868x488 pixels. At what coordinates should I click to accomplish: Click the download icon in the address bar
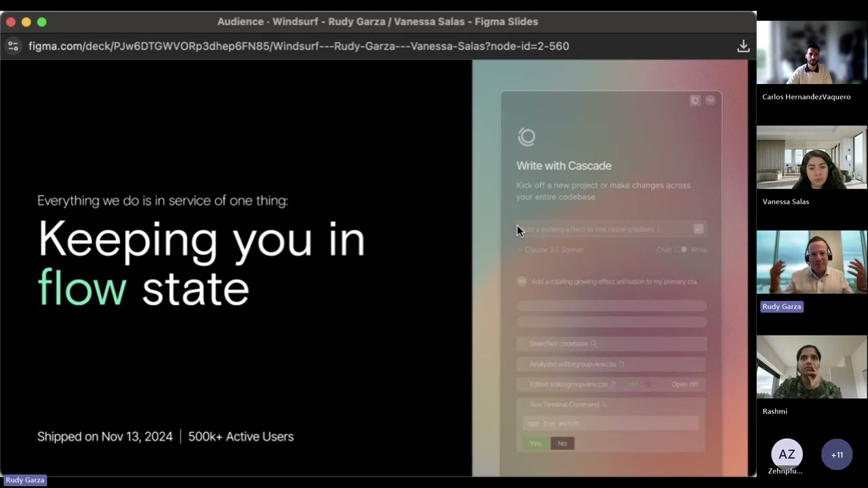(743, 46)
